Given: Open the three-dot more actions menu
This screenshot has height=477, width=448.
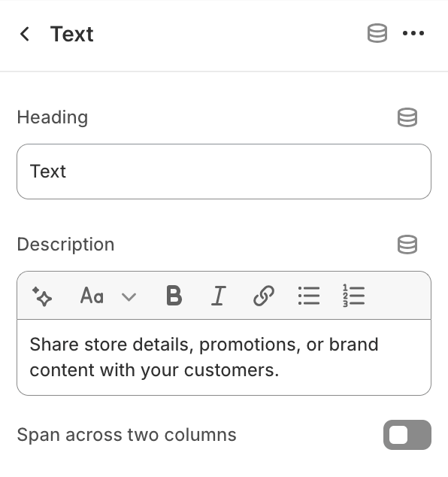Looking at the screenshot, I should point(413,33).
